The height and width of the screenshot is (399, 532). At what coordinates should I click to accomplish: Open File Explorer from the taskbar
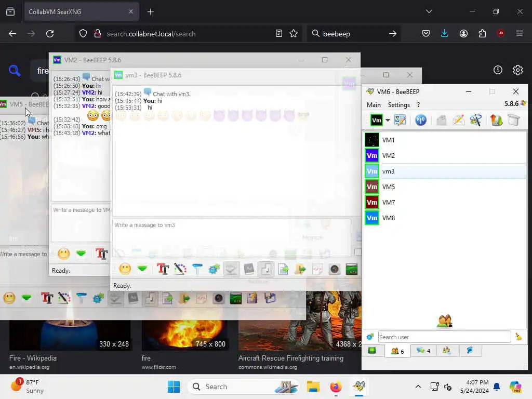[x=313, y=387]
